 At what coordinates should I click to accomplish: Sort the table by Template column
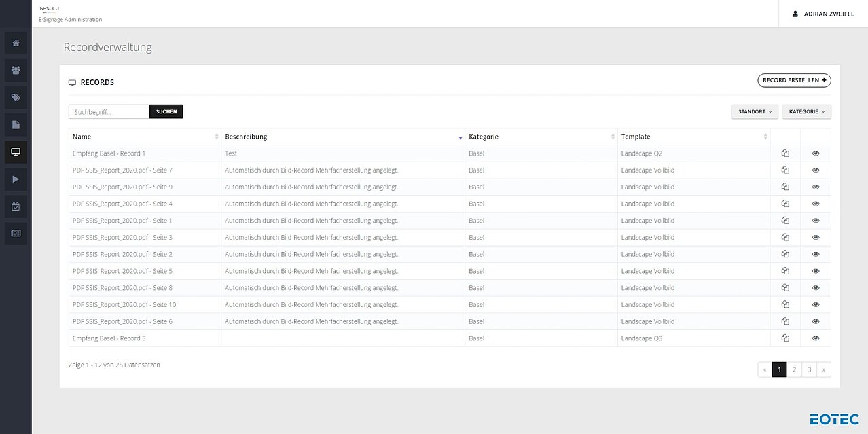pos(694,137)
